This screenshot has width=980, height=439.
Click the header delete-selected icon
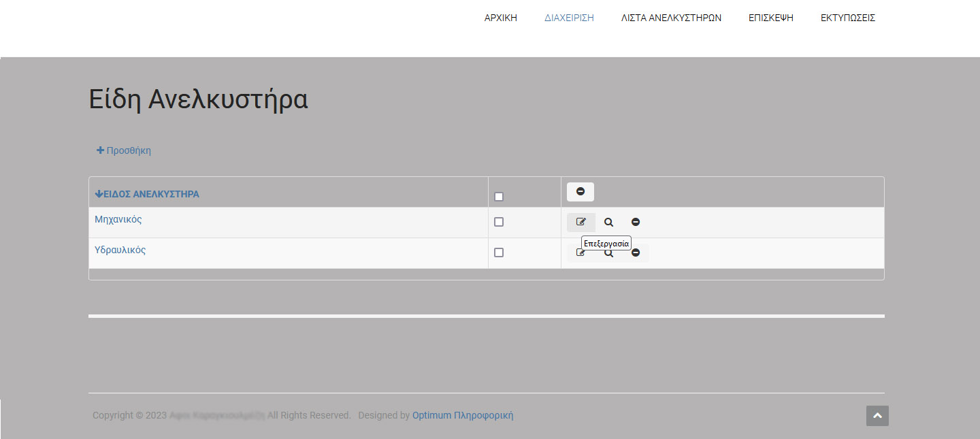click(x=581, y=192)
